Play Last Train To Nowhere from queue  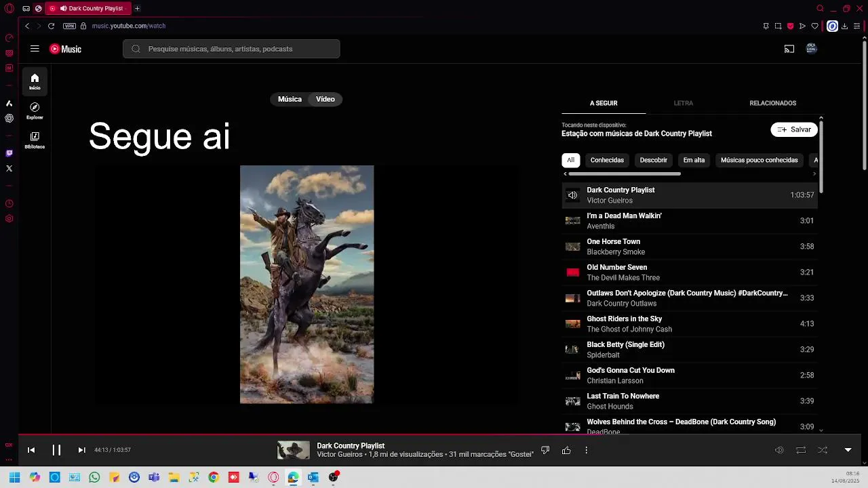pos(690,401)
